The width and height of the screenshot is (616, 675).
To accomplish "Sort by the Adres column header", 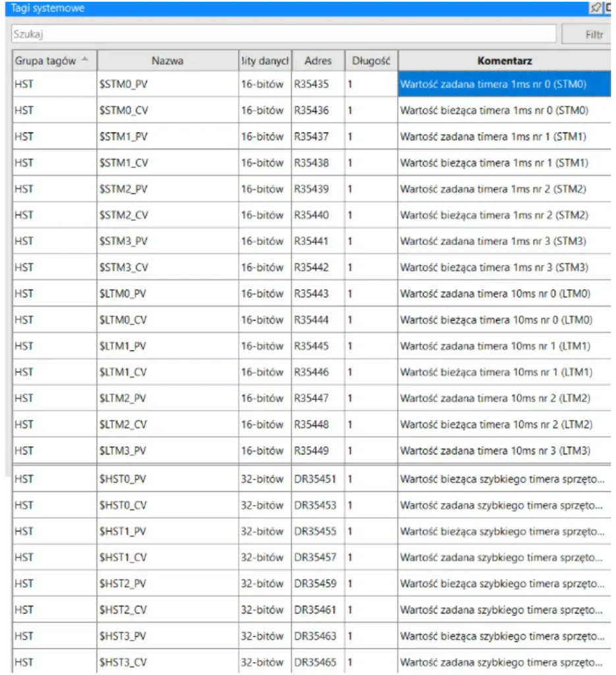I will pyautogui.click(x=318, y=61).
